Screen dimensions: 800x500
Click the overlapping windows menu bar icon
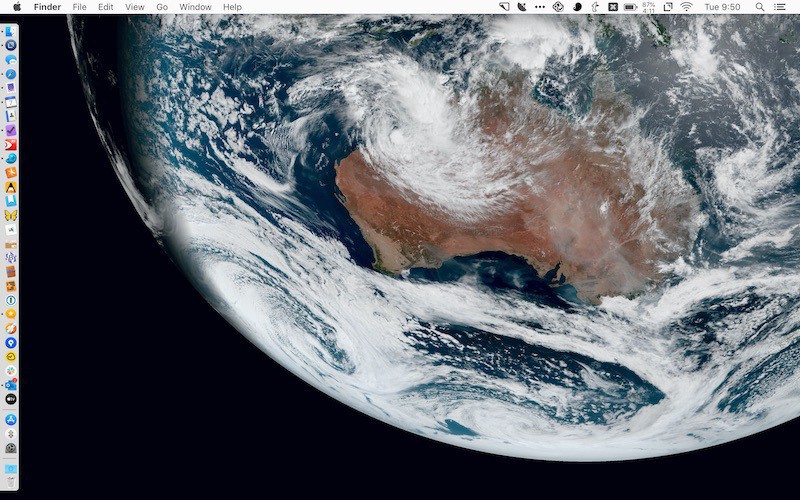point(667,7)
